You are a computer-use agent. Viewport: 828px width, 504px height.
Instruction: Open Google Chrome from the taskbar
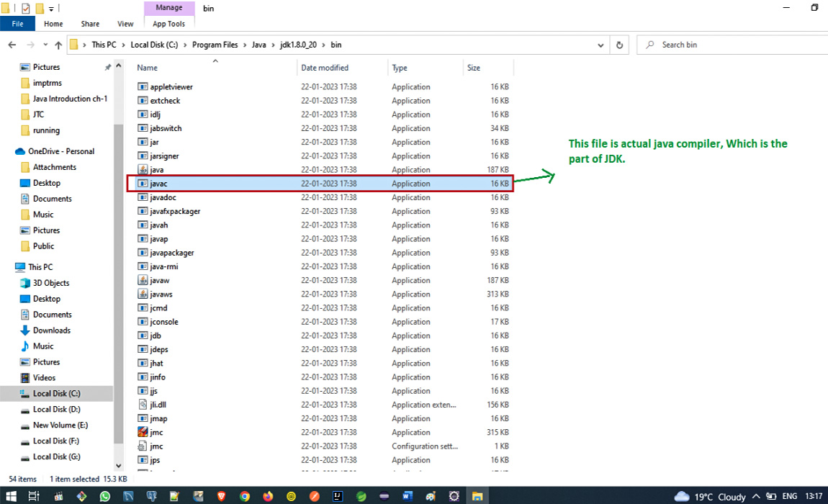pos(245,496)
